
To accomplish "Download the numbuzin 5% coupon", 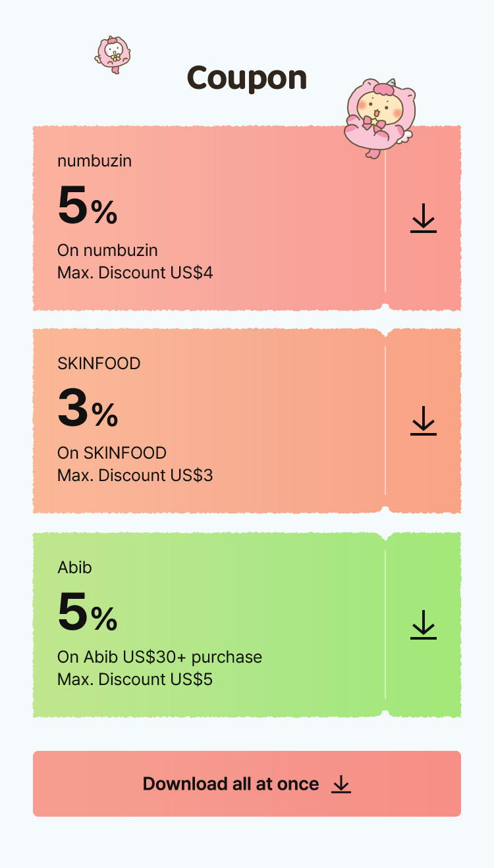I will click(423, 218).
